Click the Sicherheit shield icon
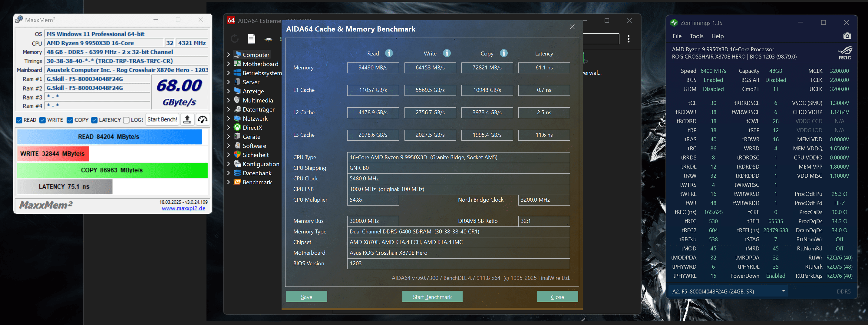Screen dimensions: 868x325 [238, 155]
